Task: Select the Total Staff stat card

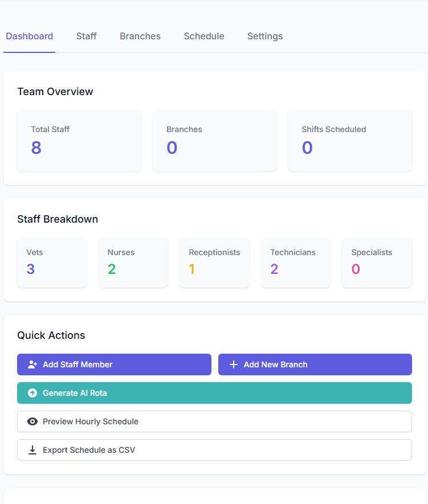Action: 79,141
